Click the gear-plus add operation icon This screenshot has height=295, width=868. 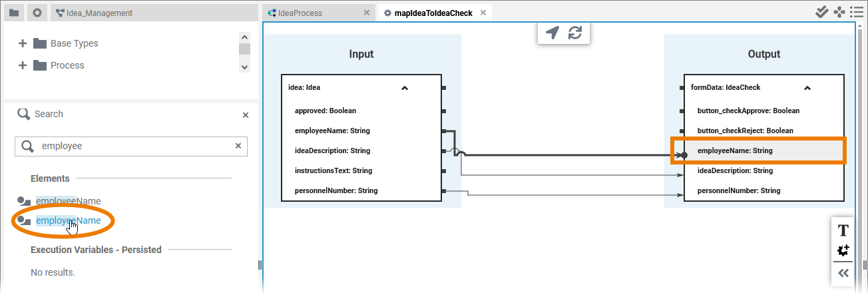click(843, 250)
